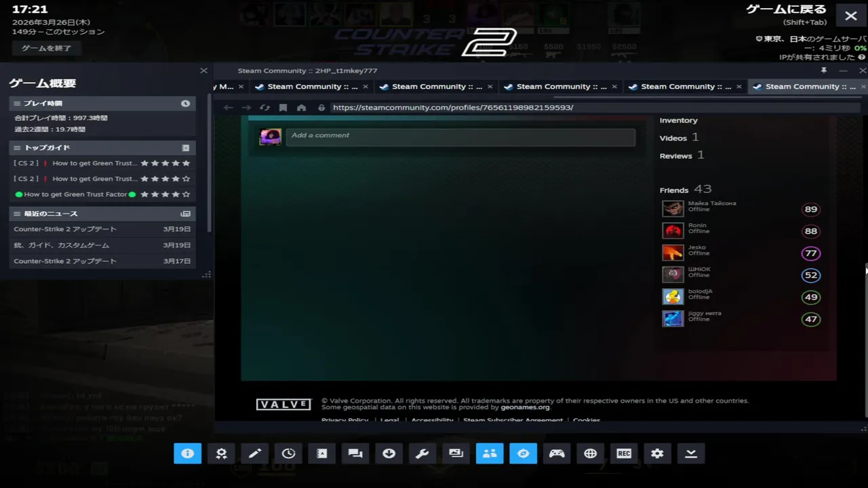Toggle the web browser compass icon
The height and width of the screenshot is (488, 868).
coord(524,453)
